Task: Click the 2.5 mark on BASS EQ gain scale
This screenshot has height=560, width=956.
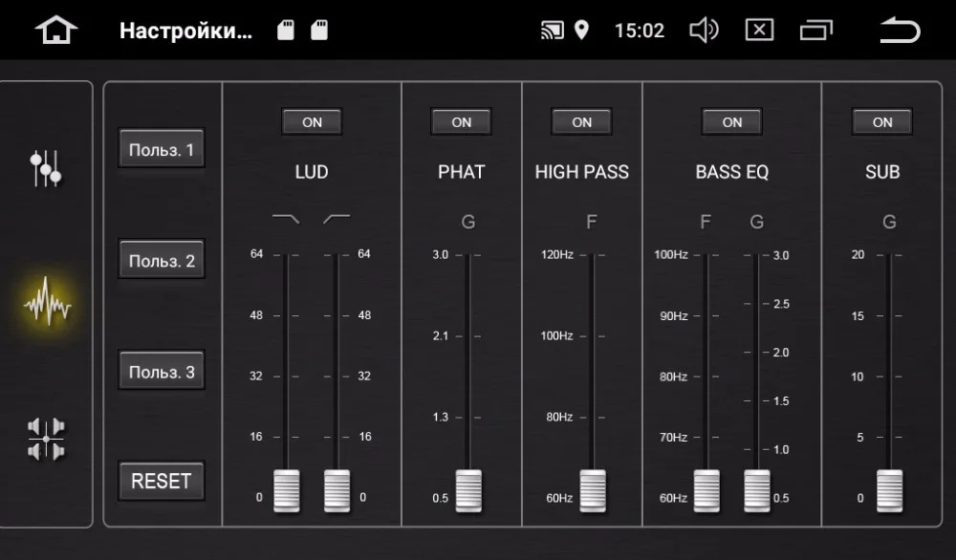Action: [x=781, y=304]
